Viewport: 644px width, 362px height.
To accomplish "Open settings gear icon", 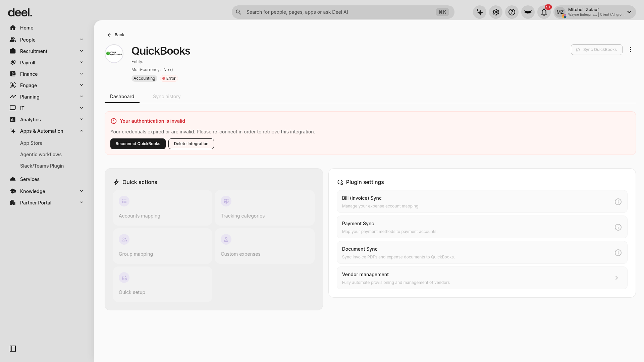I will pos(496,12).
